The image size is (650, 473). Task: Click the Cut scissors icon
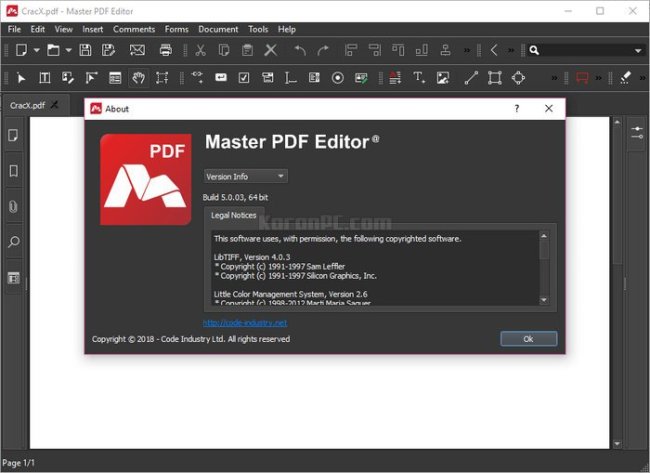click(201, 50)
